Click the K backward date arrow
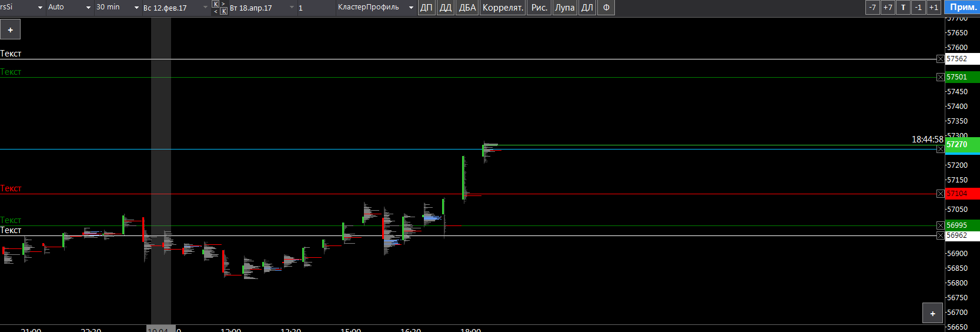 tap(223, 11)
